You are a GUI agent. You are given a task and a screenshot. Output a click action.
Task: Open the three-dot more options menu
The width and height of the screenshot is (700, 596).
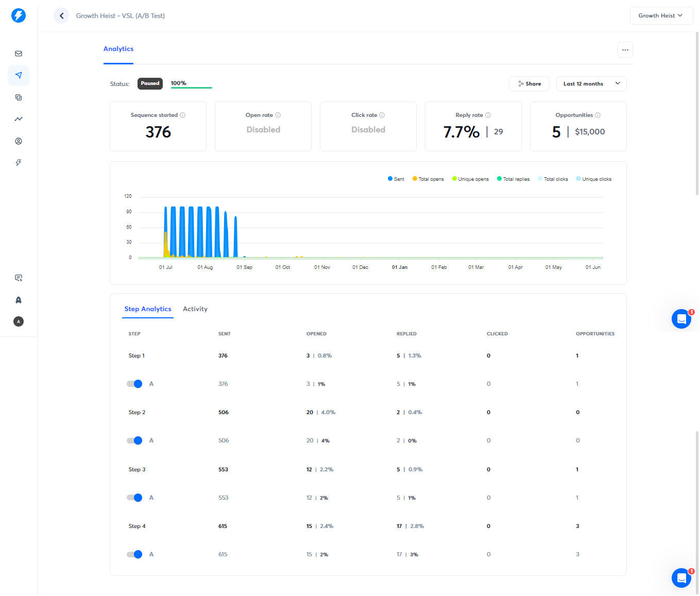pos(625,50)
